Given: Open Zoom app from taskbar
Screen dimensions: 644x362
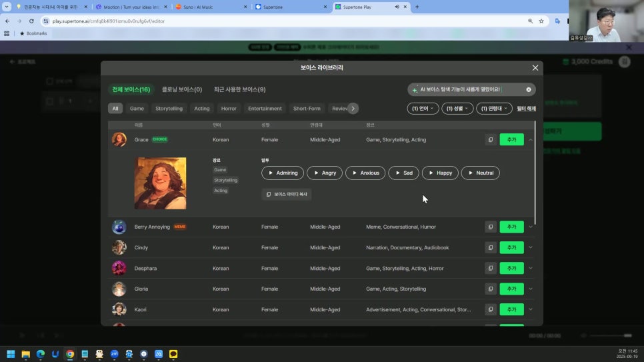Looking at the screenshot, I should point(114,354).
